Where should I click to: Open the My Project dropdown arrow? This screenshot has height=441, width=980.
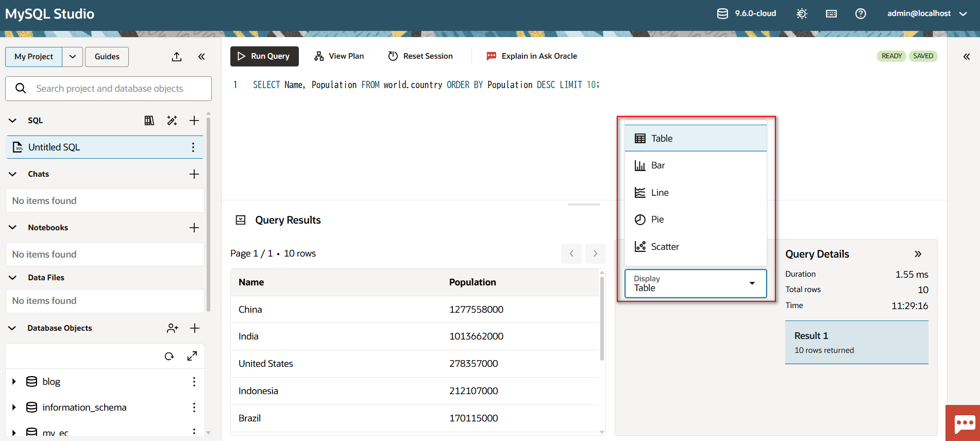click(73, 57)
